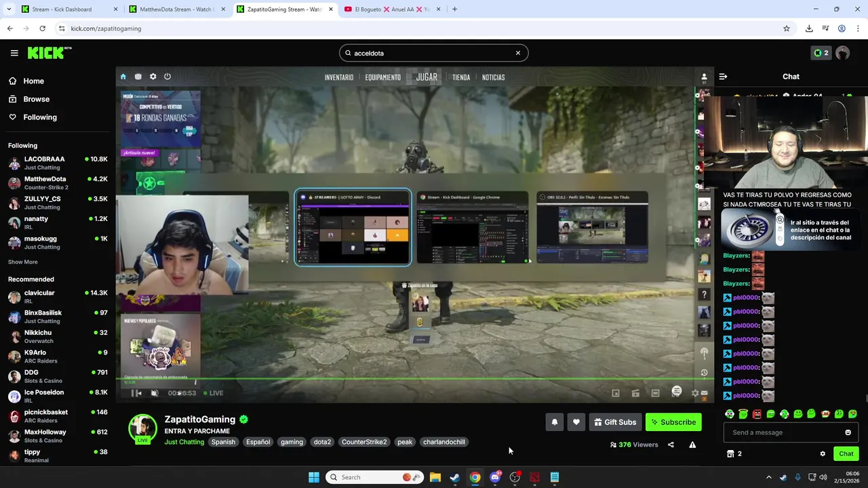Open LACOBRAAA followed channel
This screenshot has height=488, width=868.
58,163
